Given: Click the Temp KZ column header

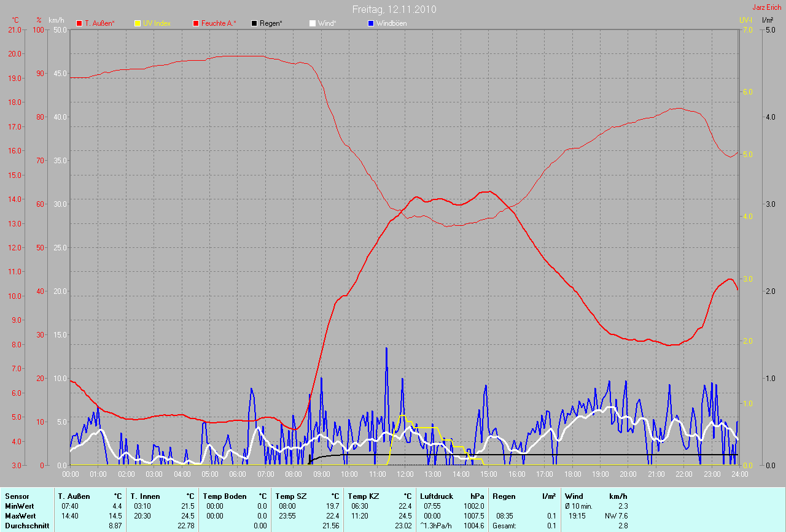Looking at the screenshot, I should click(363, 496).
